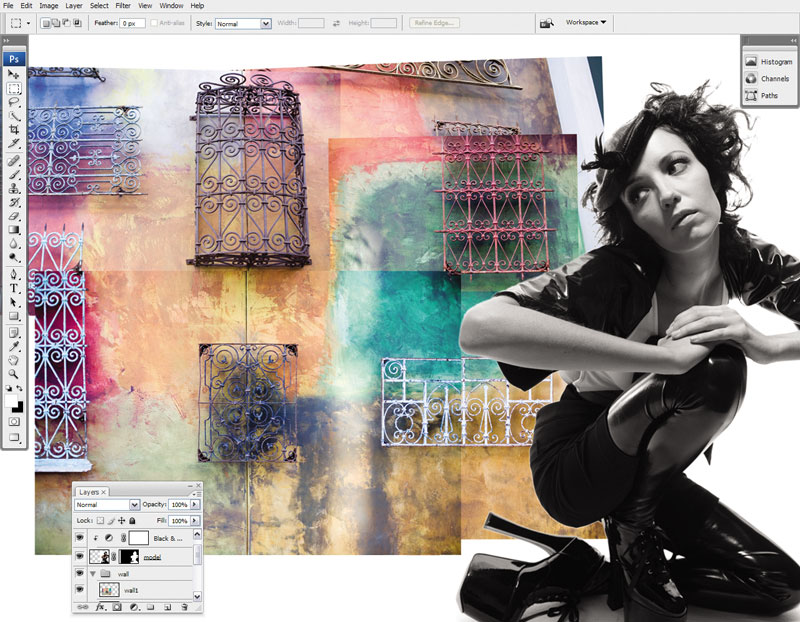Open the Filter menu
Viewport: 800px width, 622px height.
coord(123,6)
